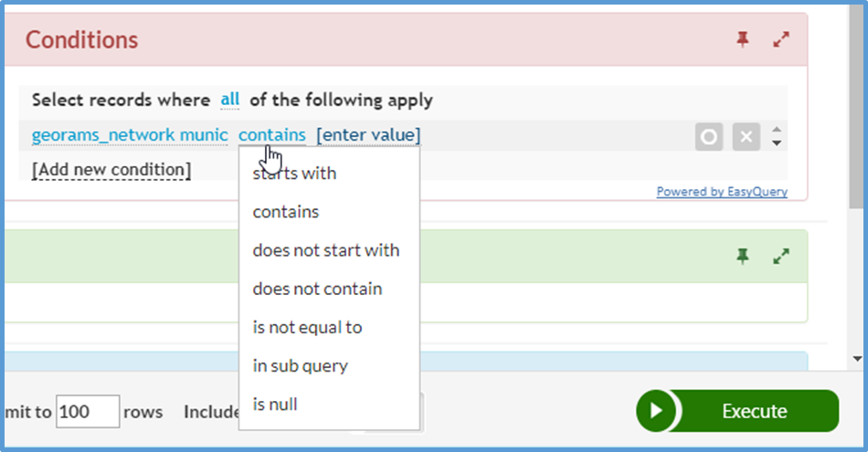Viewport: 868px width, 452px height.
Task: Open georams_network munic attribute selector
Action: pos(130,135)
